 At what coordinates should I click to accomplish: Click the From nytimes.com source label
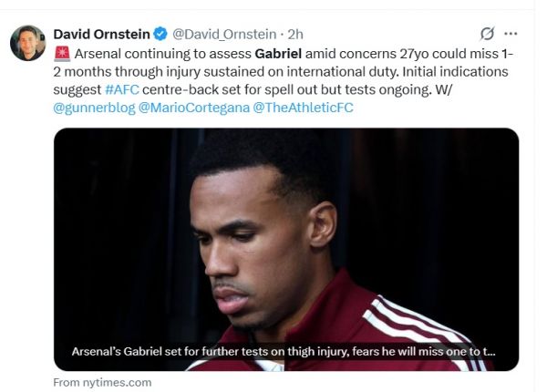pyautogui.click(x=102, y=382)
